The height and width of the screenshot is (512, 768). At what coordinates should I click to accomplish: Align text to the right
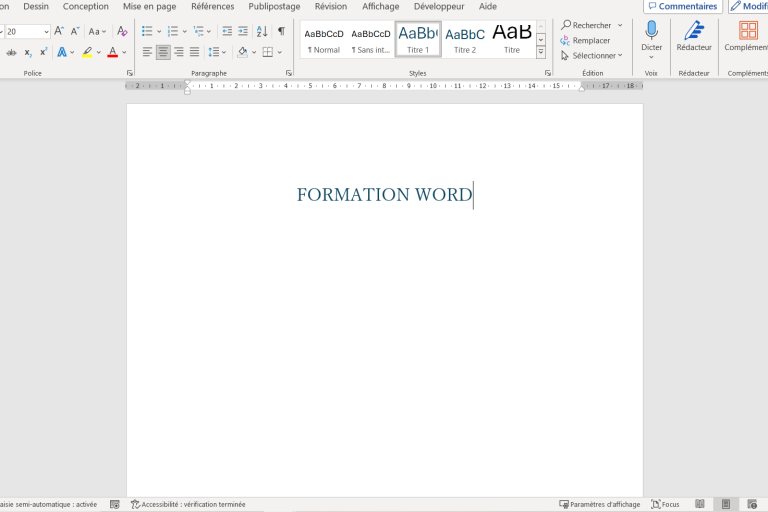point(179,52)
